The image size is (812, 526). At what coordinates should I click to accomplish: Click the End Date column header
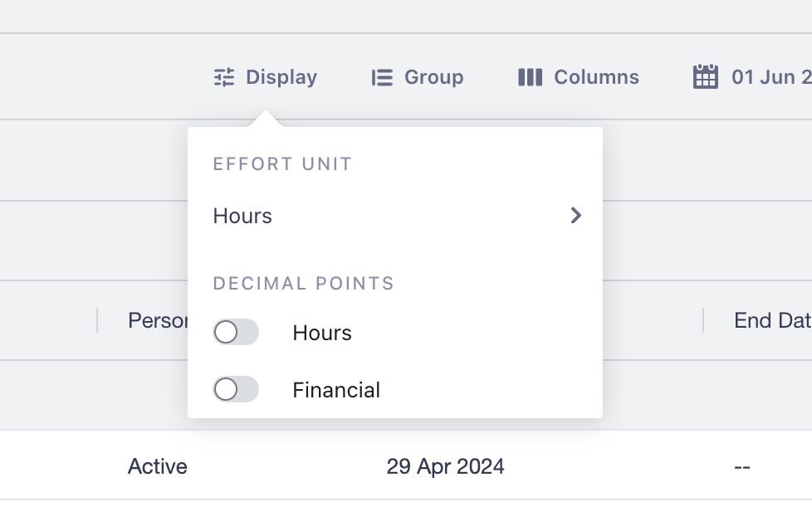(773, 320)
